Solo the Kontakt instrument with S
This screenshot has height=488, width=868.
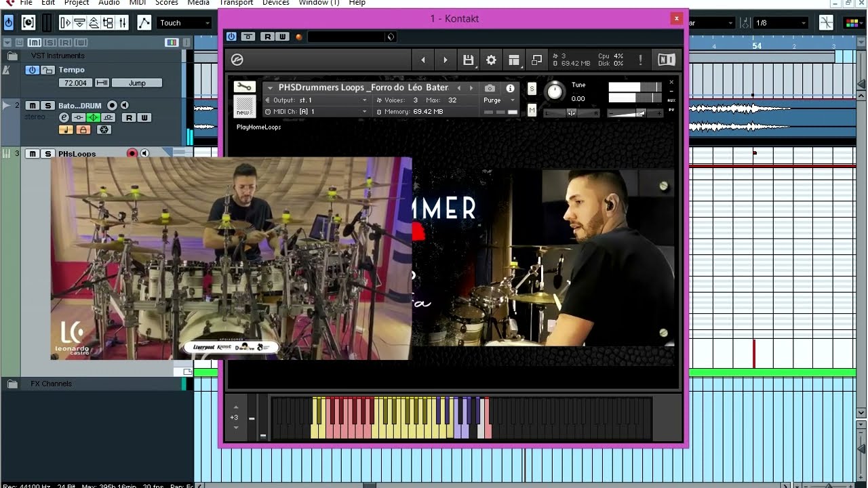pyautogui.click(x=532, y=89)
